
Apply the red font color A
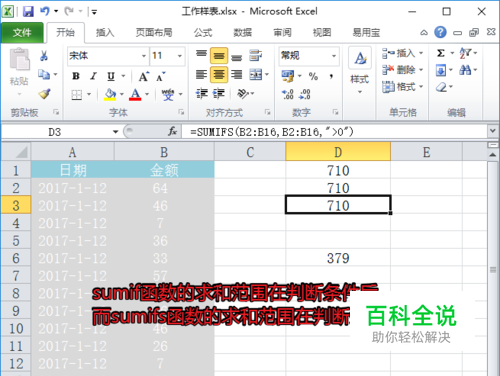[x=135, y=95]
